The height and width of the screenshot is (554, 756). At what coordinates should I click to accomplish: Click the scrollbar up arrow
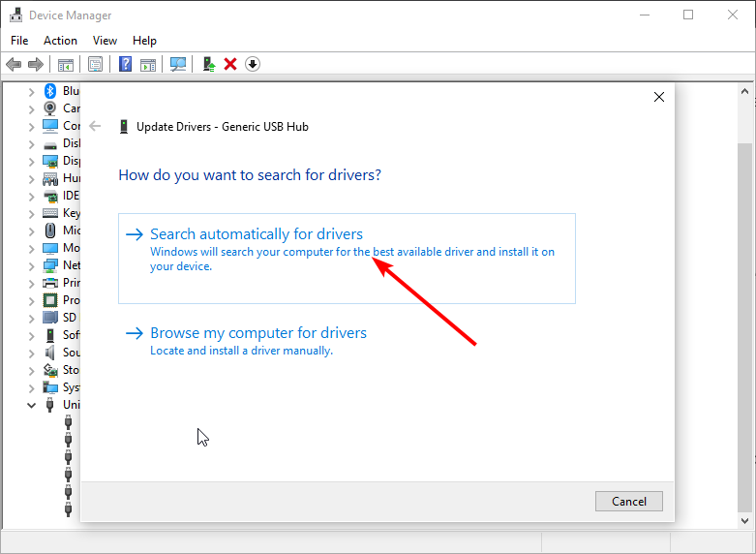[x=744, y=91]
